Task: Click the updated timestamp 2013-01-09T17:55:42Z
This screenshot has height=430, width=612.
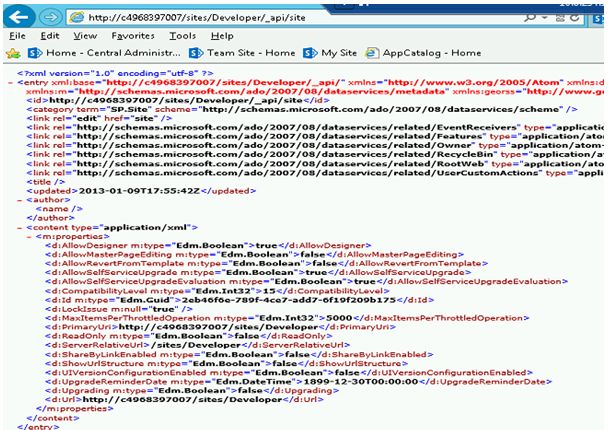Action: 139,191
